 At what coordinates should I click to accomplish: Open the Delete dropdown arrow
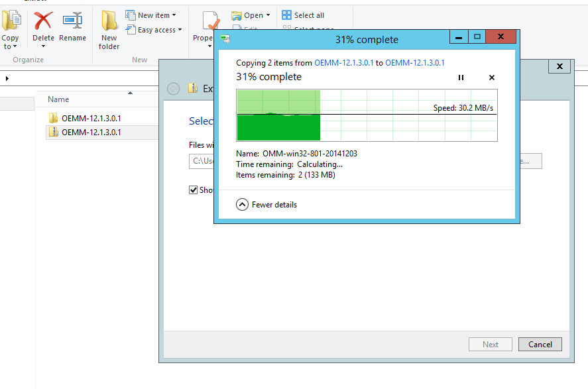(43, 46)
